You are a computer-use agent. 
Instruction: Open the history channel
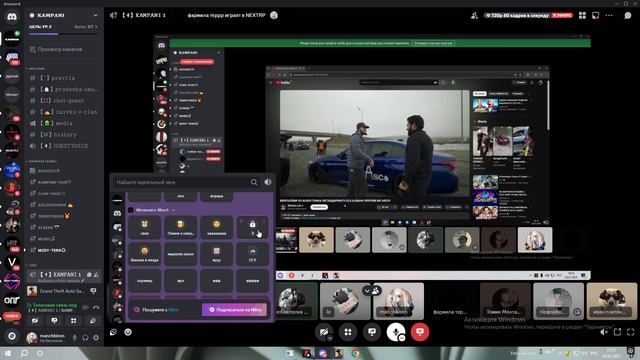coord(63,134)
